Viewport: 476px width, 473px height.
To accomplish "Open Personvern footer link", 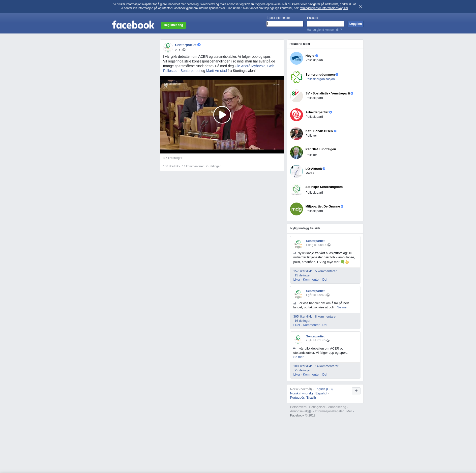I will (x=298, y=407).
